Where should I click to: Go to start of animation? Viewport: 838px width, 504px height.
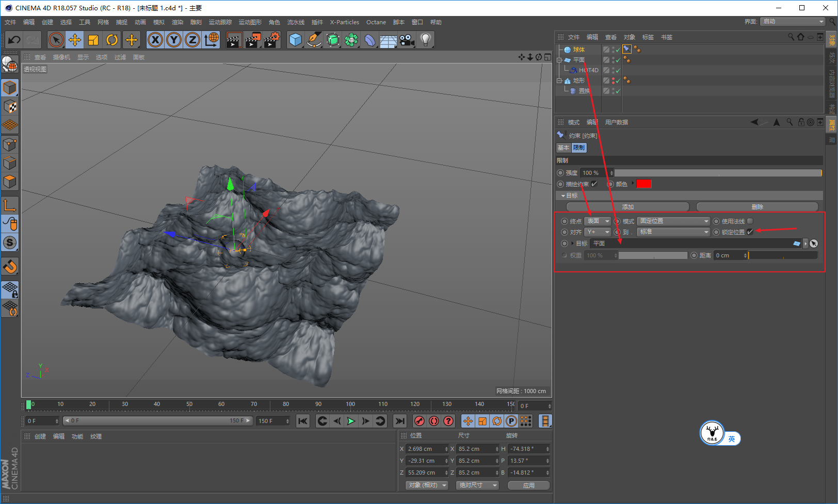pos(303,421)
